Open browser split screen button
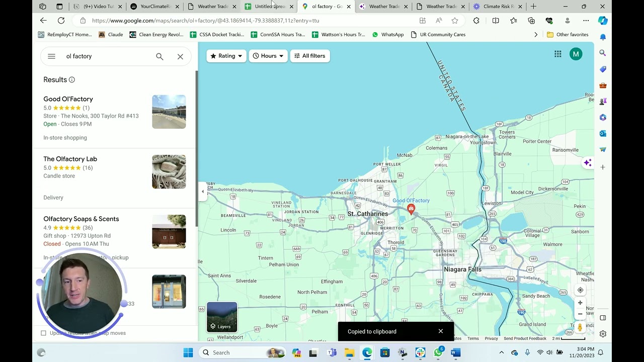This screenshot has width=644, height=362. (x=496, y=21)
